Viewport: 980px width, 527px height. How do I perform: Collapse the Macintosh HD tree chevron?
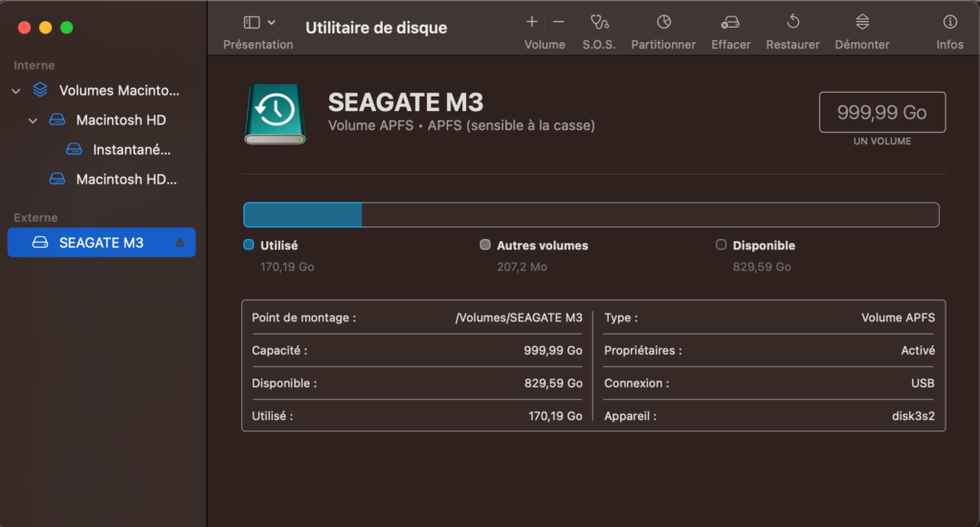click(x=33, y=121)
